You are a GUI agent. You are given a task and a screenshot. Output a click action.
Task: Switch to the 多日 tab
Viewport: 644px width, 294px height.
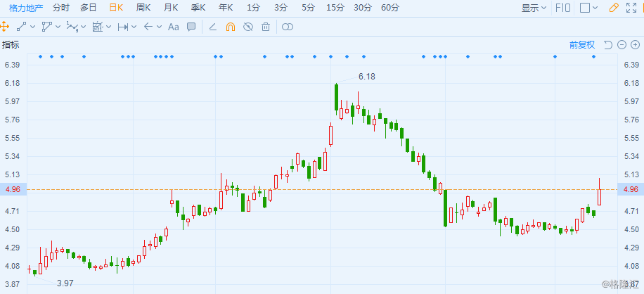coord(89,8)
